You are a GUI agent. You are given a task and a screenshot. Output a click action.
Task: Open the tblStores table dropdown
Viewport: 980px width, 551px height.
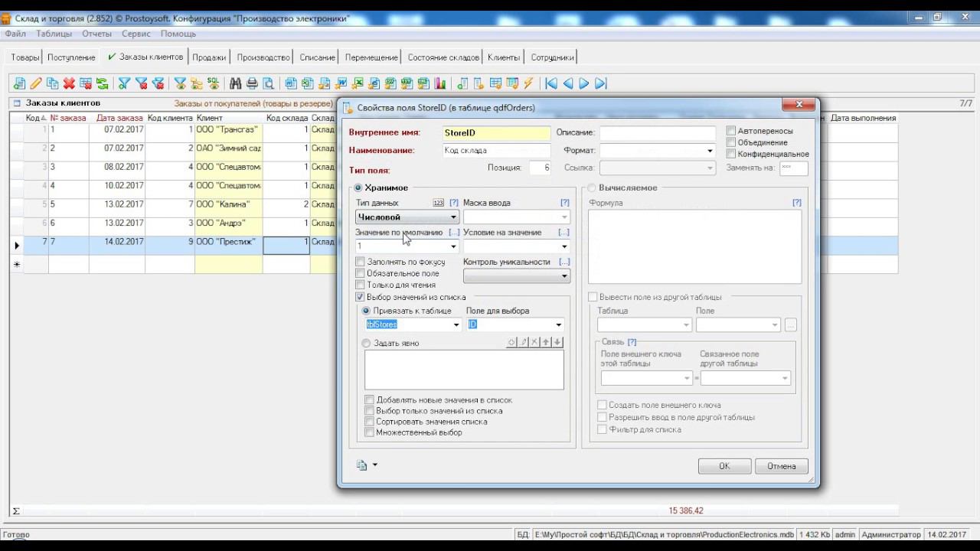[456, 324]
